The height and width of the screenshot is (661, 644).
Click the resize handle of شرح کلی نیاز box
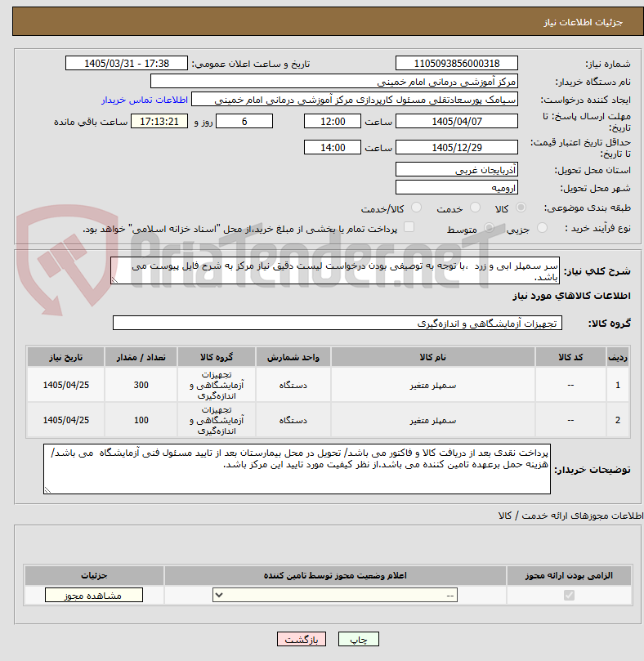pos(114,280)
